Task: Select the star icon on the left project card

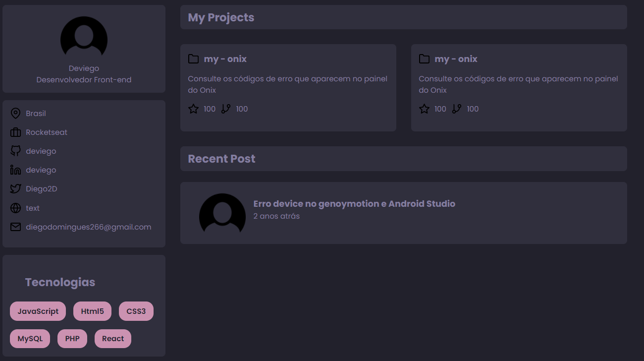Action: pos(193,109)
